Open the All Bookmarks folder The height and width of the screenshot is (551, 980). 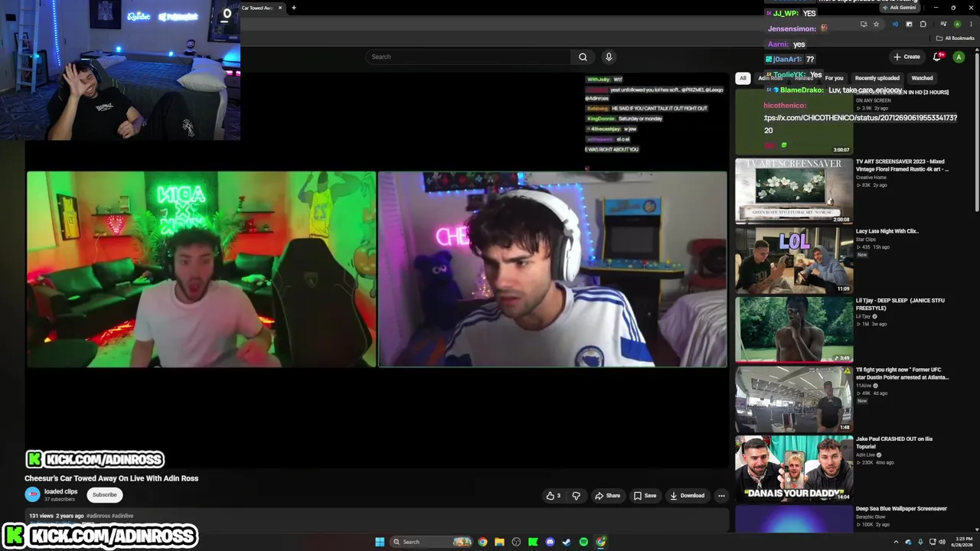(x=955, y=38)
